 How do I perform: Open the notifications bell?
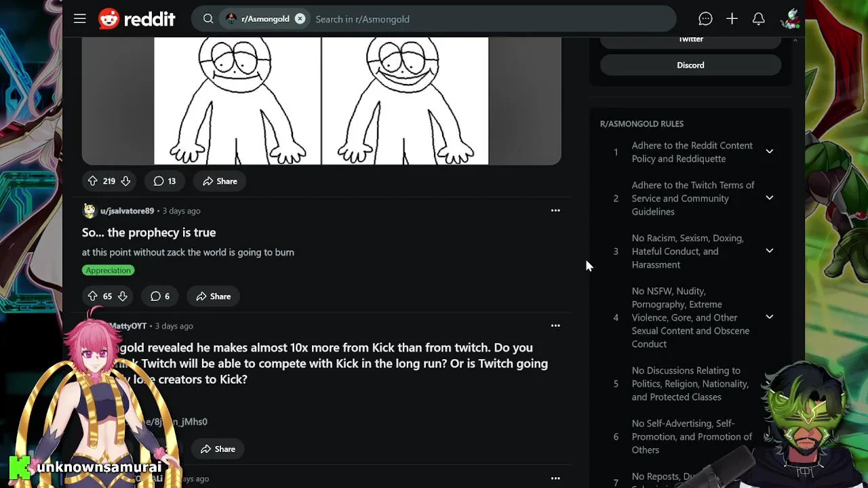pos(759,19)
